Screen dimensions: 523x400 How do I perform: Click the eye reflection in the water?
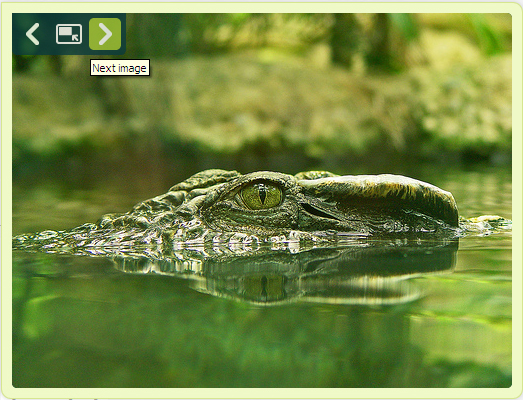(264, 287)
